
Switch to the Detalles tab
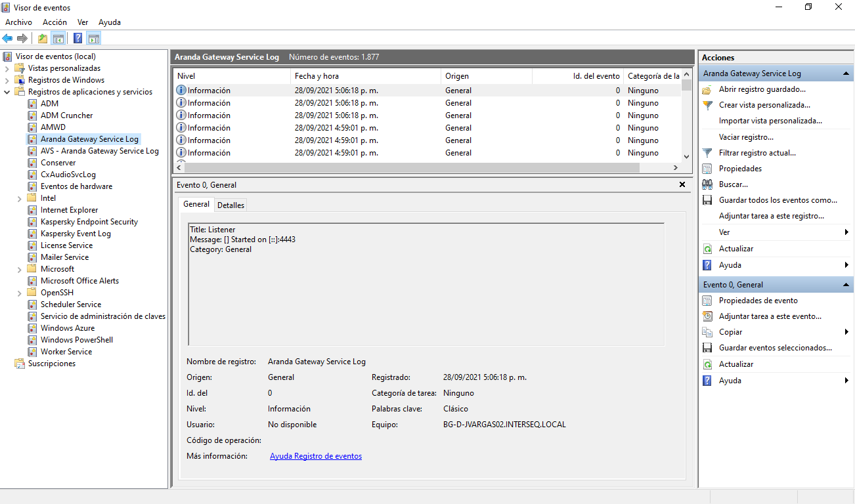coord(230,205)
